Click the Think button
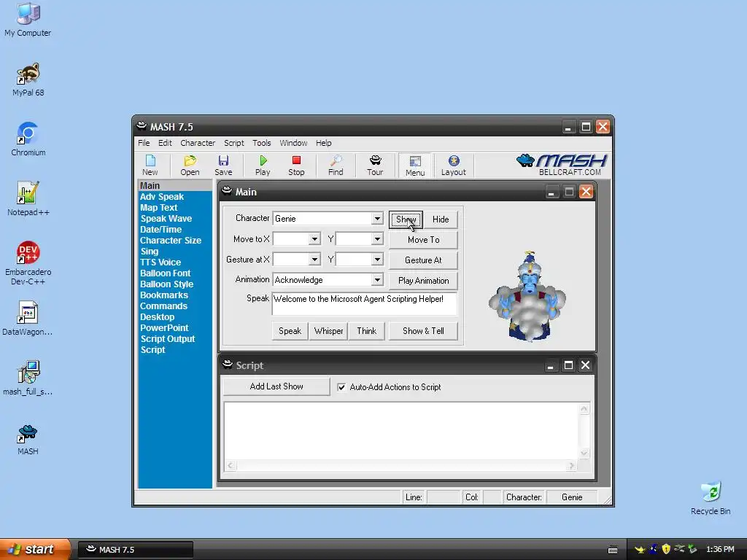 click(366, 331)
